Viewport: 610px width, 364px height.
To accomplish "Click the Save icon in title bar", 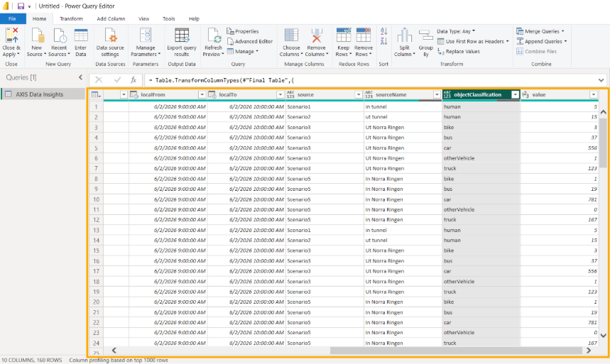I will [x=21, y=6].
